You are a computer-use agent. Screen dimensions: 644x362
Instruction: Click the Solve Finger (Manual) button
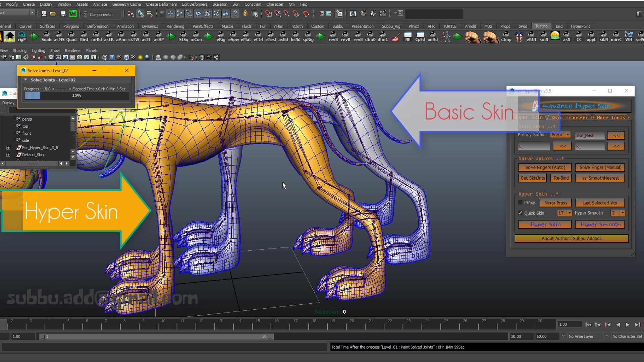pyautogui.click(x=600, y=167)
